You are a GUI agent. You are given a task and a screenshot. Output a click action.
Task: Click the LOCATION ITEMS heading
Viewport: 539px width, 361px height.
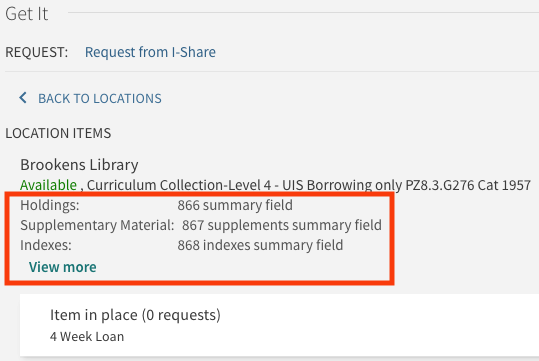point(58,133)
